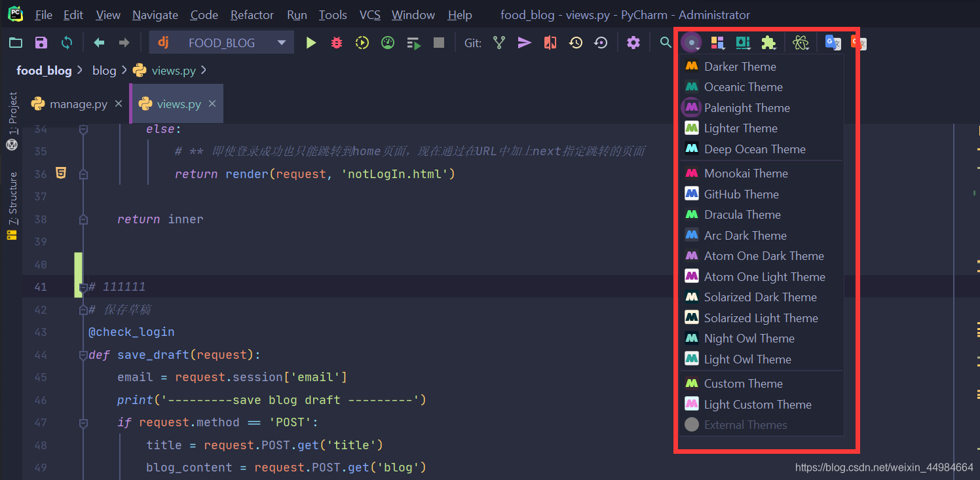Select Solarized Dark Theme
This screenshot has height=480, width=980.
click(760, 297)
